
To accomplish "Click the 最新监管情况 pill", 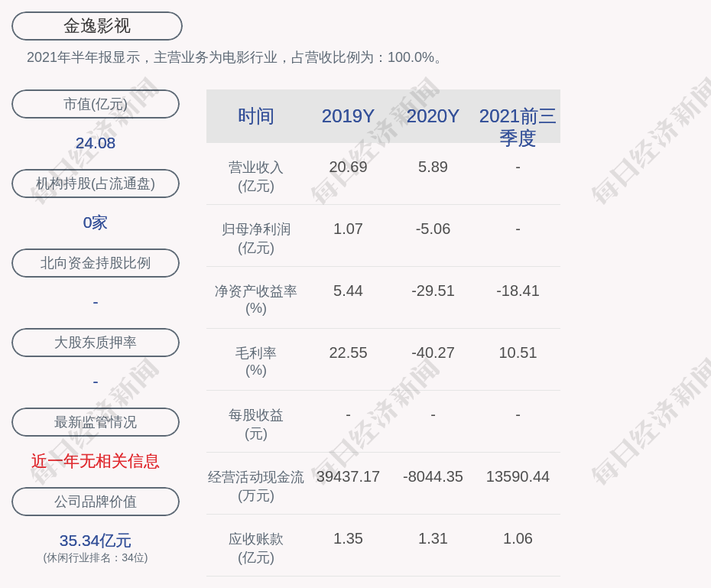I will [96, 422].
